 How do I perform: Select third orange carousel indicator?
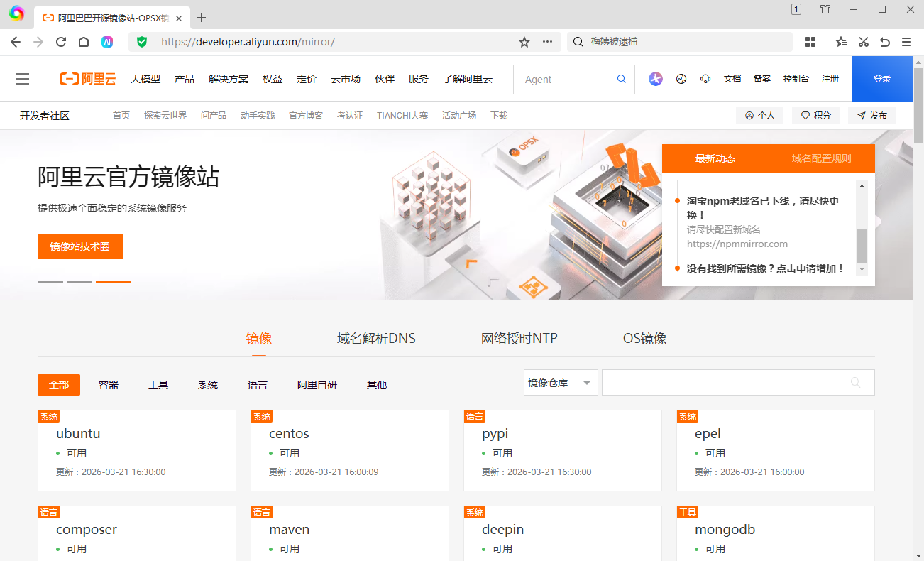click(114, 282)
